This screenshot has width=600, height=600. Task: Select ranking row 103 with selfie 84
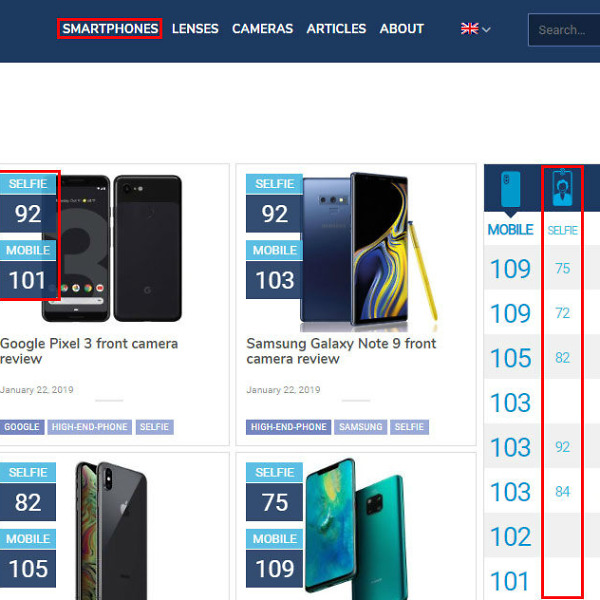coord(542,491)
